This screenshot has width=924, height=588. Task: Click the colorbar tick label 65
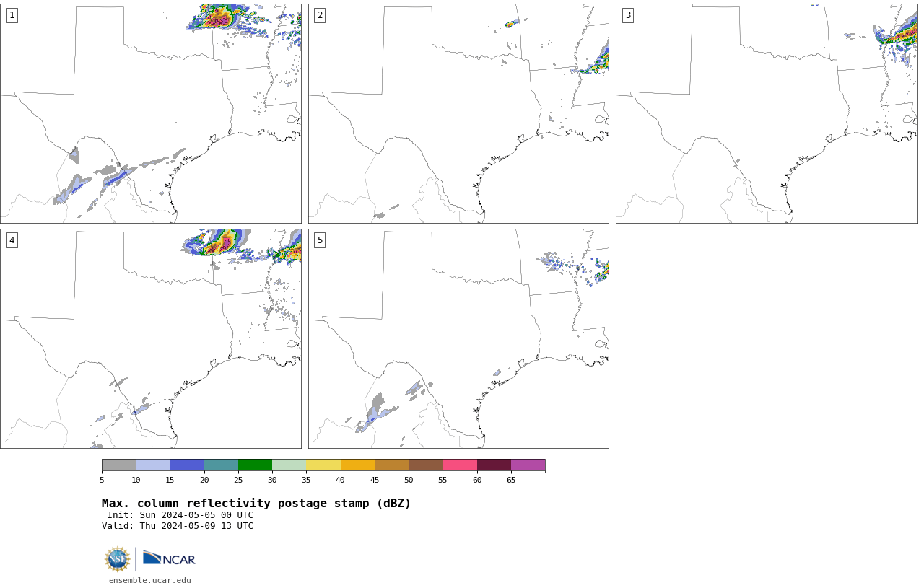tap(511, 480)
